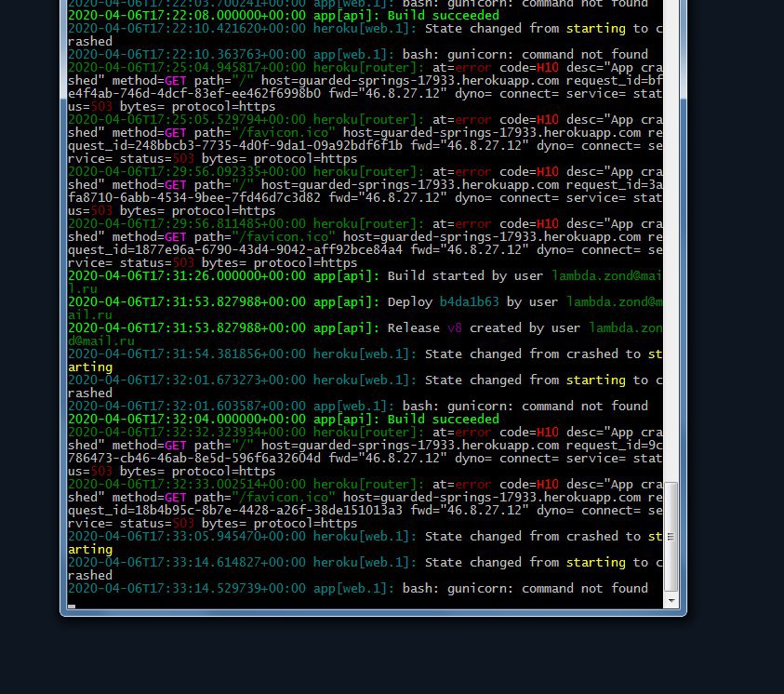The width and height of the screenshot is (784, 694).
Task: Click timestamp 2020-04-06T17:25:05.529794+00:00
Action: (x=187, y=119)
